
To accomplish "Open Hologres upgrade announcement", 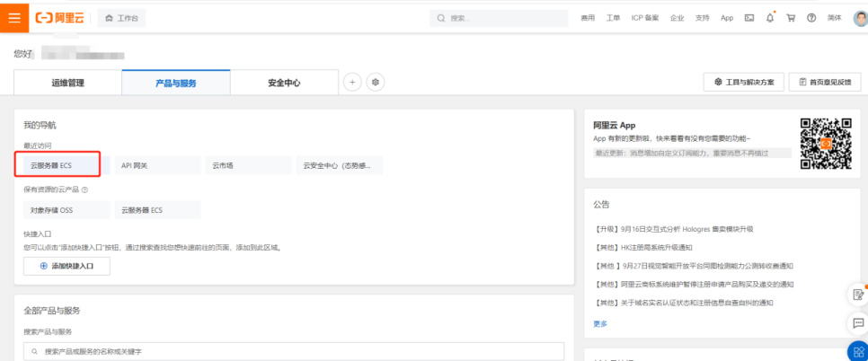I will (673, 229).
